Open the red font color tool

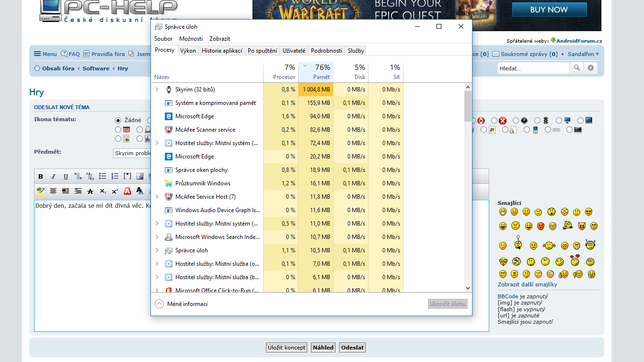(x=127, y=191)
